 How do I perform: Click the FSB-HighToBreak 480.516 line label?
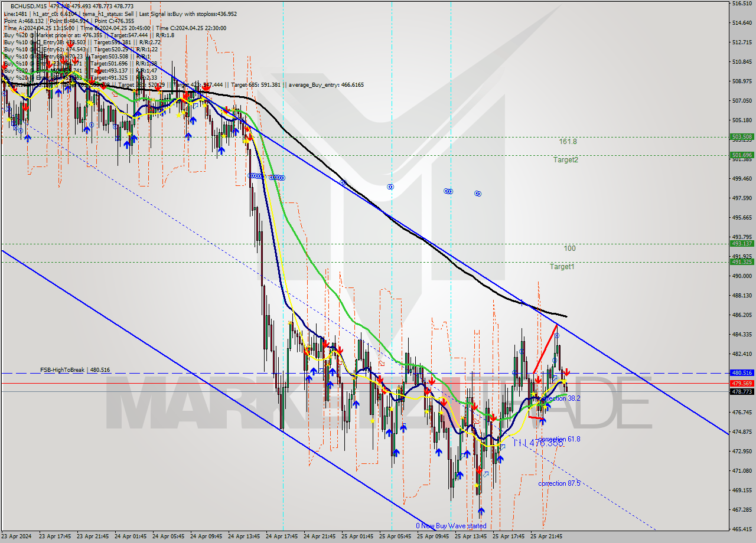pyautogui.click(x=75, y=370)
